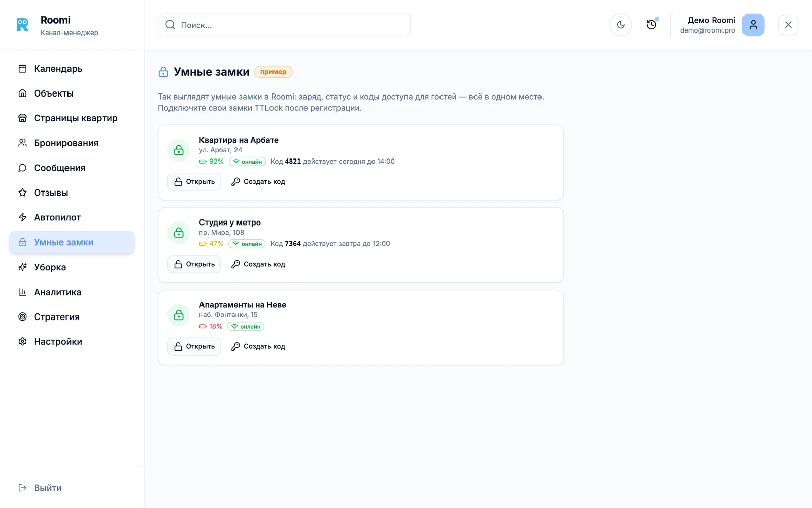
Task: Open Календарь in the sidebar
Action: tap(72, 69)
